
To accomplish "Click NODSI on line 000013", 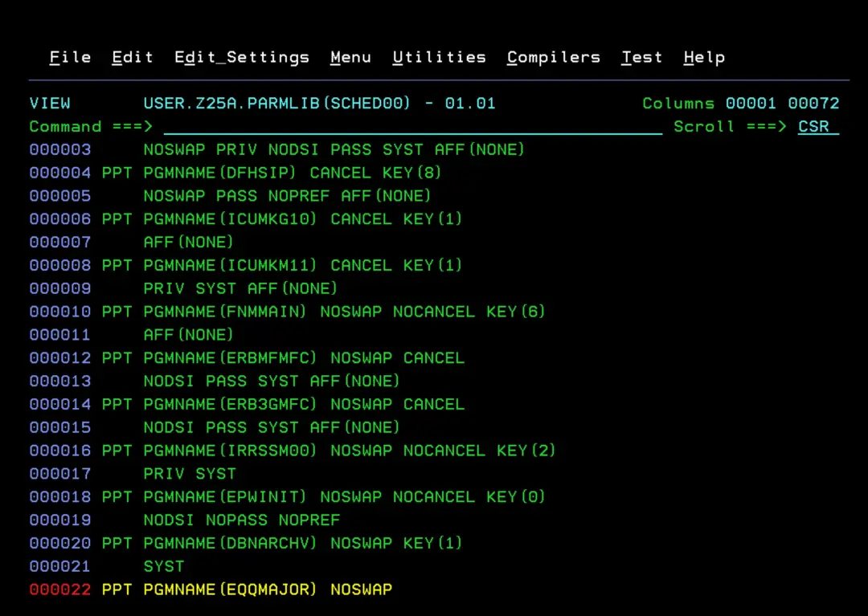I will [169, 381].
